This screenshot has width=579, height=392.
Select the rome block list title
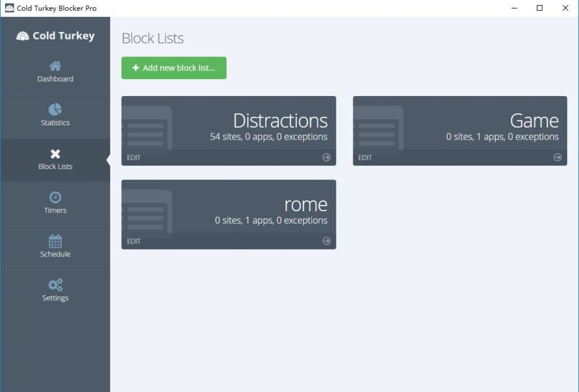(305, 204)
